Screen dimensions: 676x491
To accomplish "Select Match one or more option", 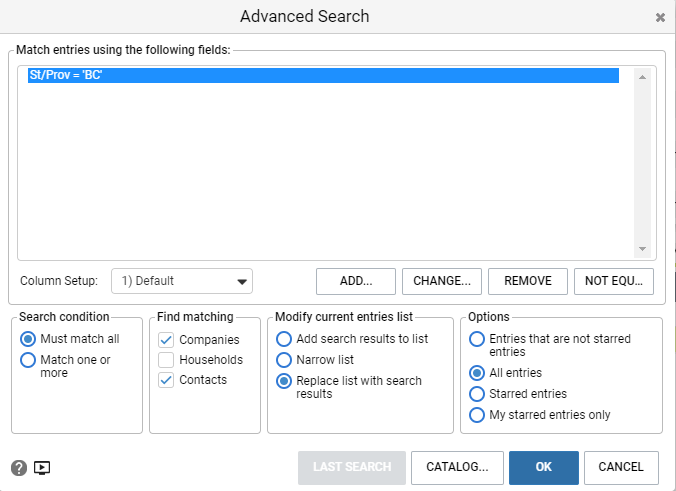I will 28,360.
